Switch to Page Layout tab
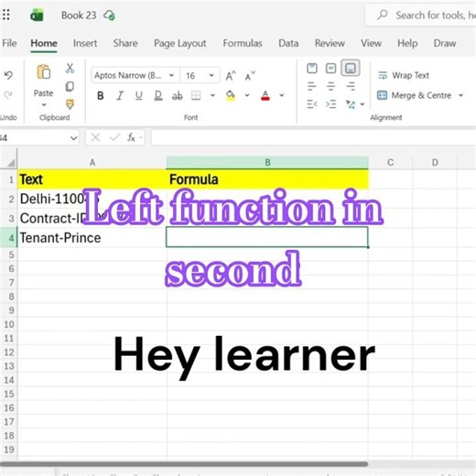This screenshot has width=476, height=476. 180,43
